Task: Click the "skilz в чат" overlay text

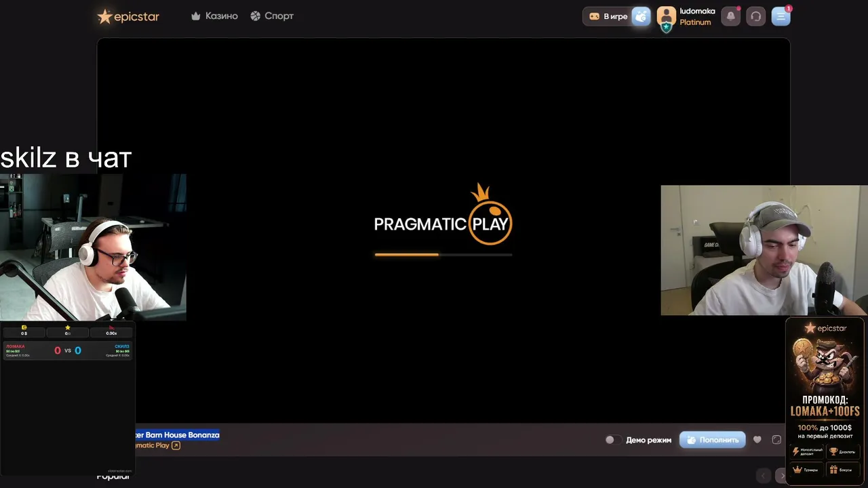Action: (x=66, y=158)
